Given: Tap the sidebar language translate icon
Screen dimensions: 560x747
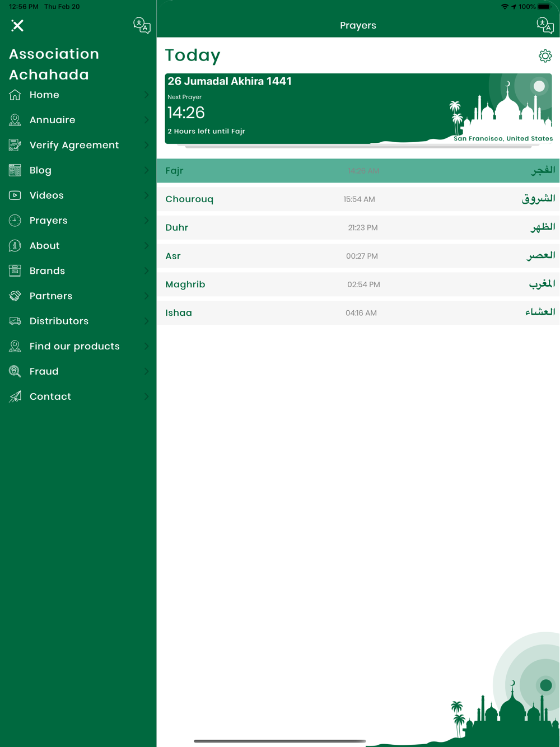Looking at the screenshot, I should pyautogui.click(x=142, y=25).
